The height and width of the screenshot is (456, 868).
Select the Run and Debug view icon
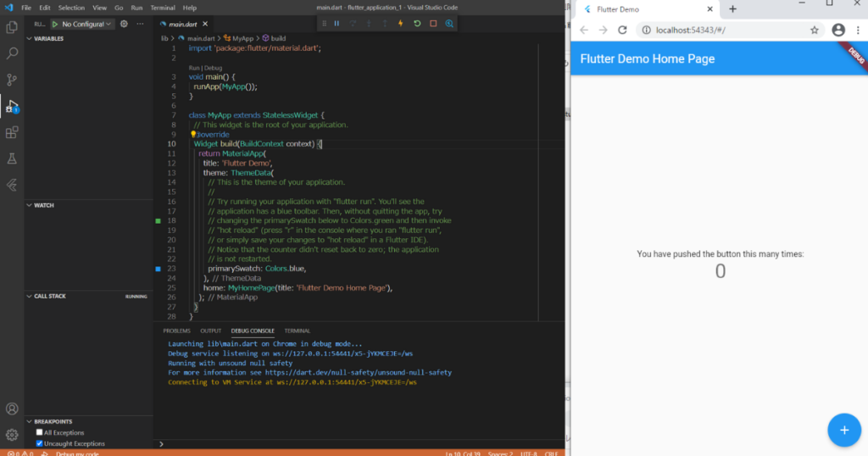pyautogui.click(x=12, y=106)
